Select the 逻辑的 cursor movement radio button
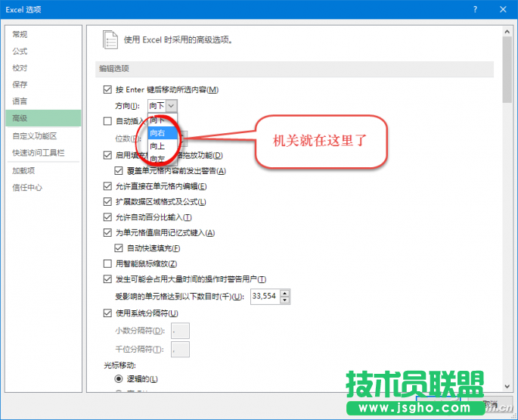Screen dimensions: 518x420 119,378
